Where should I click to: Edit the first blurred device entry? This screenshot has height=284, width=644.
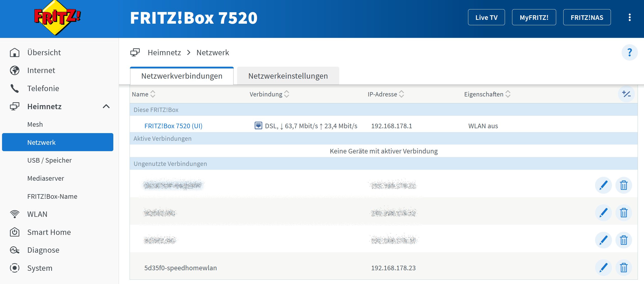[x=603, y=185]
